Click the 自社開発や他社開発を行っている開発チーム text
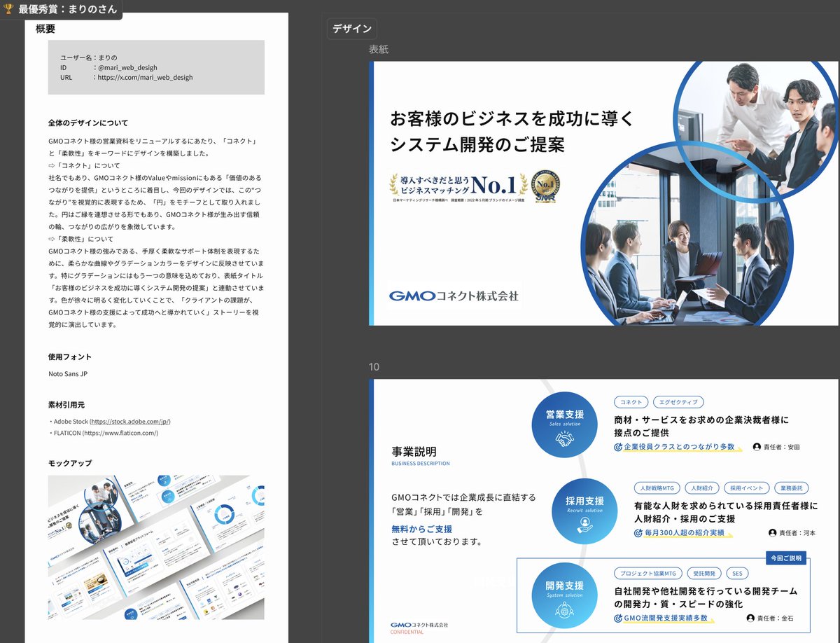Image resolution: width=840 pixels, height=643 pixels. tap(706, 591)
